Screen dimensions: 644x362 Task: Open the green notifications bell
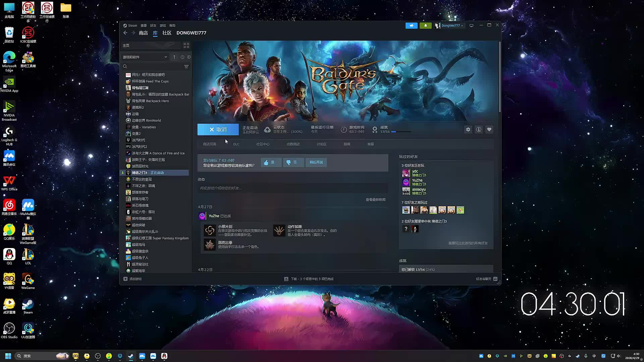[x=425, y=25]
